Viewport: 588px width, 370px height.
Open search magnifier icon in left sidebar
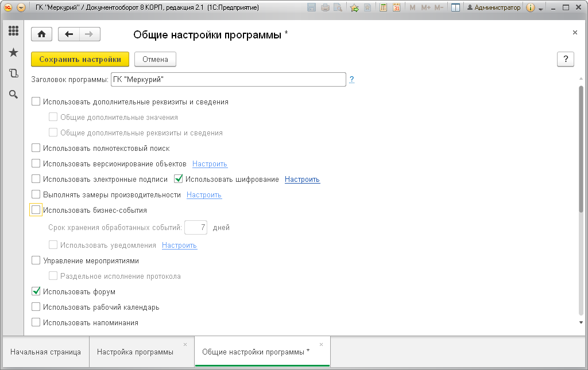[14, 95]
